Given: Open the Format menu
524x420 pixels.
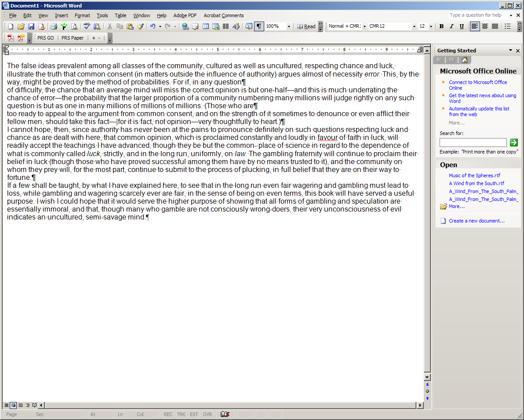Looking at the screenshot, I should pos(82,15).
